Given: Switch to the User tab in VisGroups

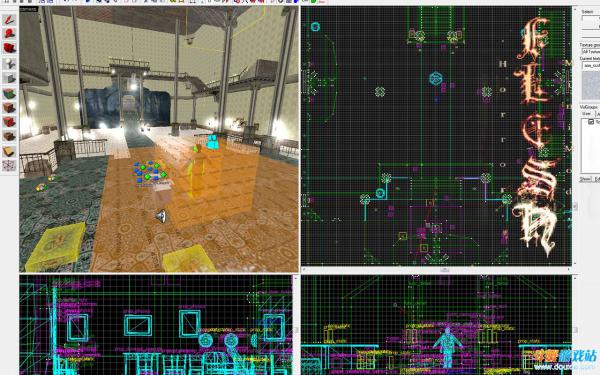Looking at the screenshot, I should (x=587, y=114).
